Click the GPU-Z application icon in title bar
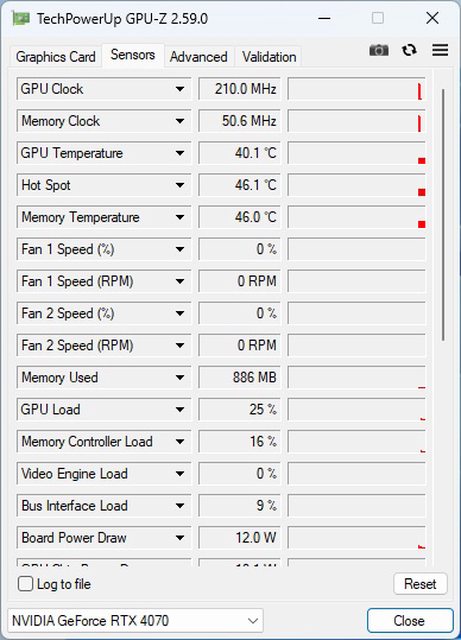 20,18
